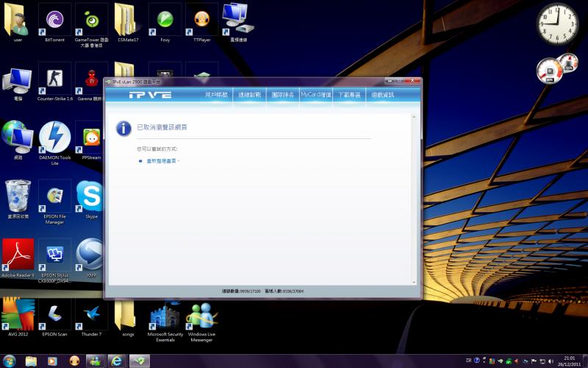Select the Counter-Strike 1.6 shortcut
Viewport: 588px width, 368px height.
coord(54,82)
